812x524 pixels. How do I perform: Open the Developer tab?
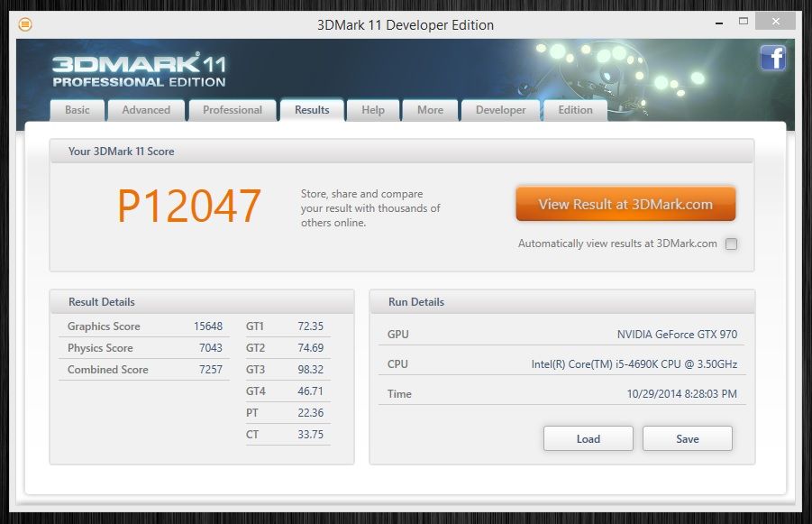tap(501, 110)
